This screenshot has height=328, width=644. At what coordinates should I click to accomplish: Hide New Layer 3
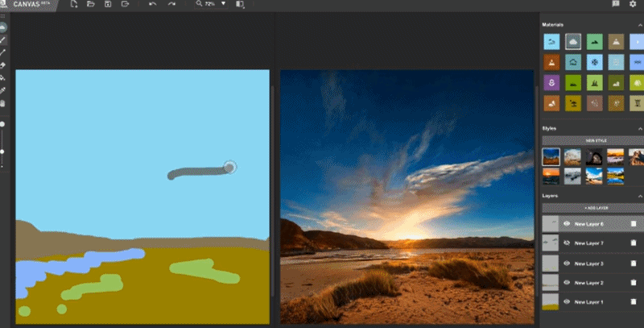tap(567, 263)
